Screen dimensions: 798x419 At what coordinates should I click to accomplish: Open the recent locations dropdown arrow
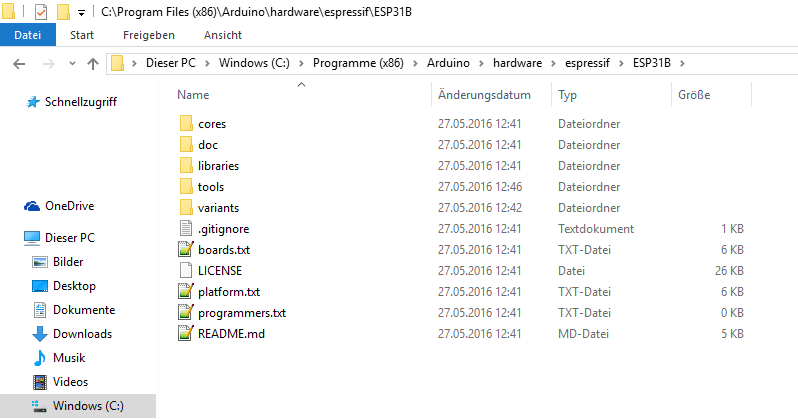[x=72, y=64]
